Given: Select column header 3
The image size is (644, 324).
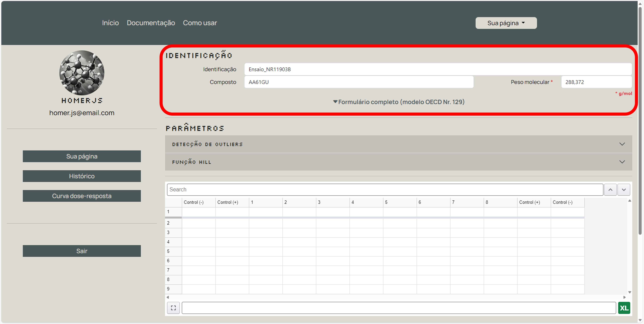Looking at the screenshot, I should pos(333,202).
